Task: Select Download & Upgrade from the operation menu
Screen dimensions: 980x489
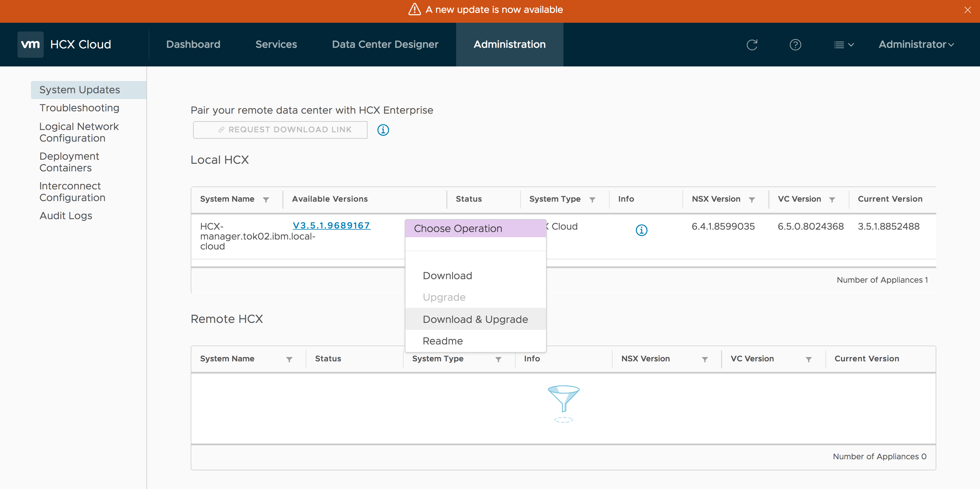Action: coord(475,319)
